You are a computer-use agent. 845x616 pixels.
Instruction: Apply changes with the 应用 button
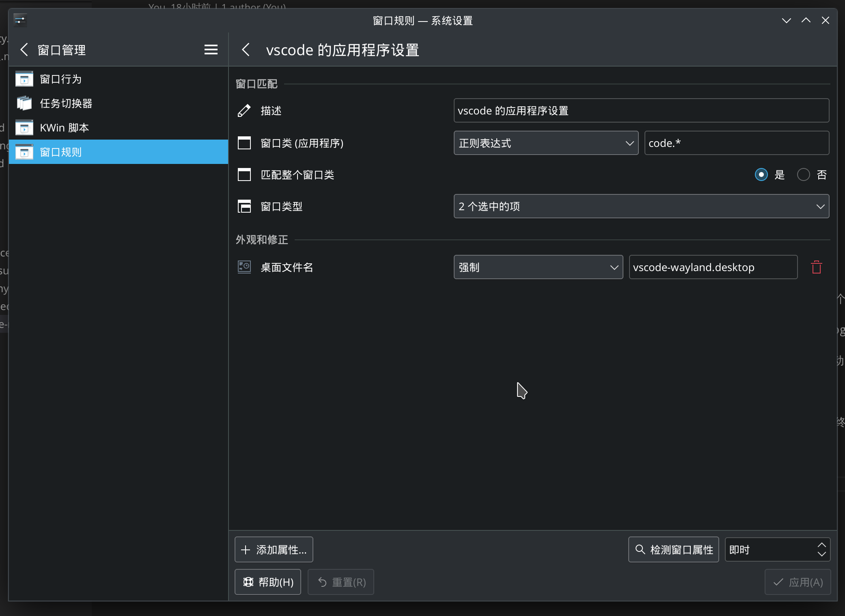797,582
